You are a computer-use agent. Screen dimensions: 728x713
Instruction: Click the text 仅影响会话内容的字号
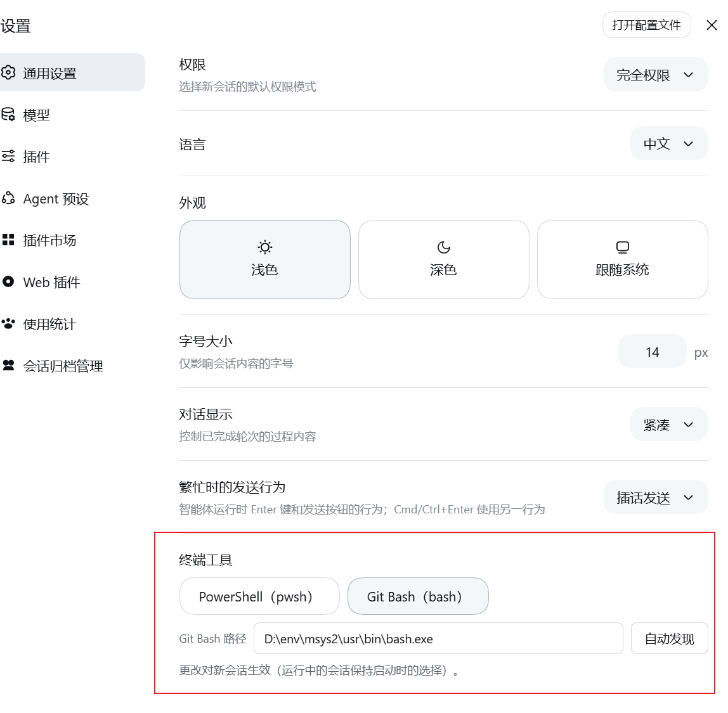pos(236,363)
